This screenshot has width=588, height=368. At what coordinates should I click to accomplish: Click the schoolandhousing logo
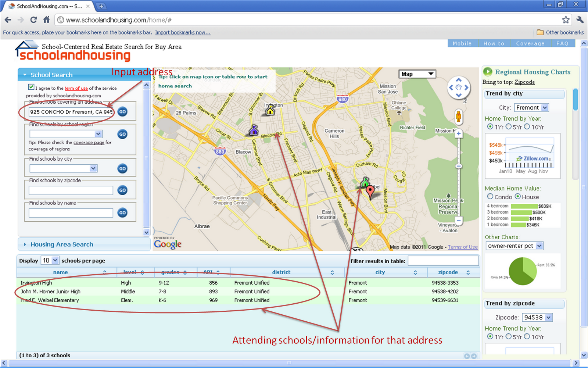pos(73,51)
